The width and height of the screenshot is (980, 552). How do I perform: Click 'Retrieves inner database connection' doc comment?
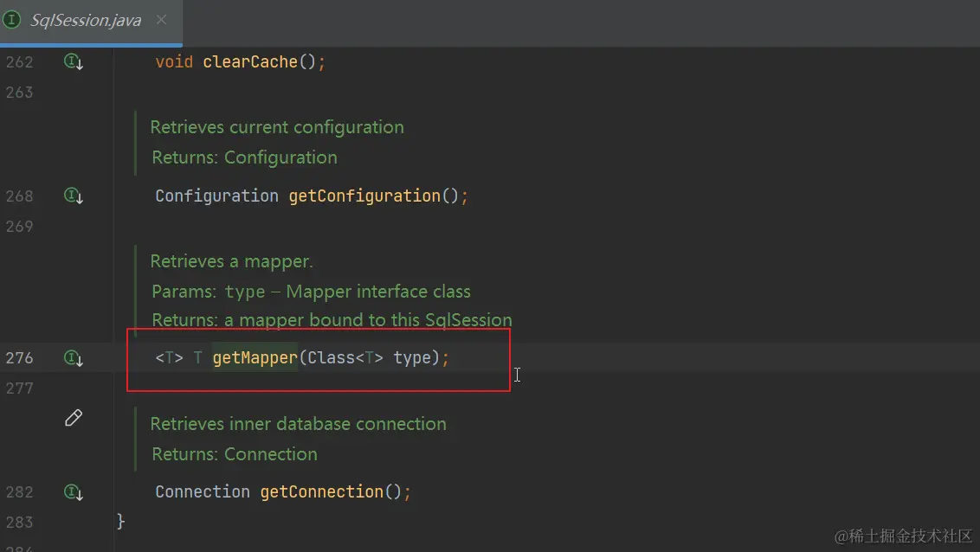tap(298, 424)
